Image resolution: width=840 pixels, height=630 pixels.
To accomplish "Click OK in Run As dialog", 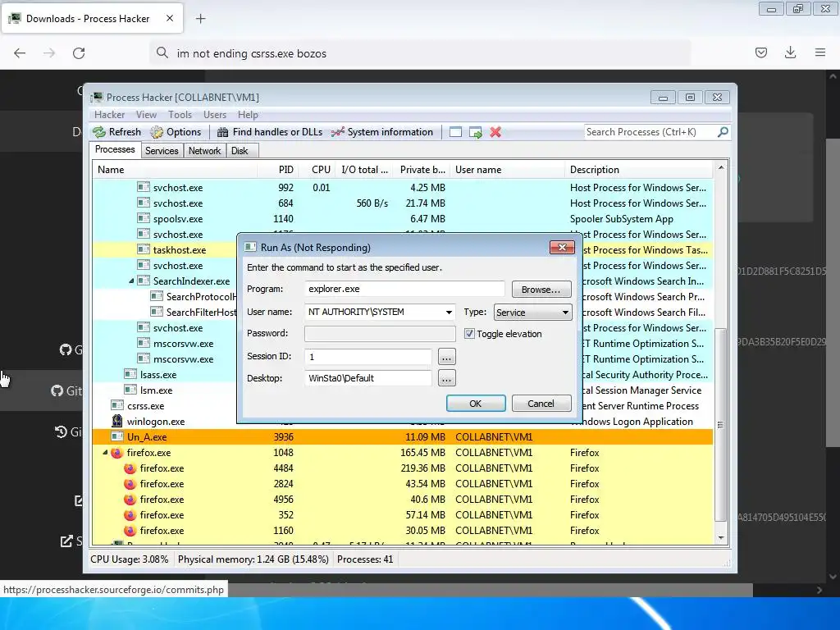I will (x=476, y=404).
